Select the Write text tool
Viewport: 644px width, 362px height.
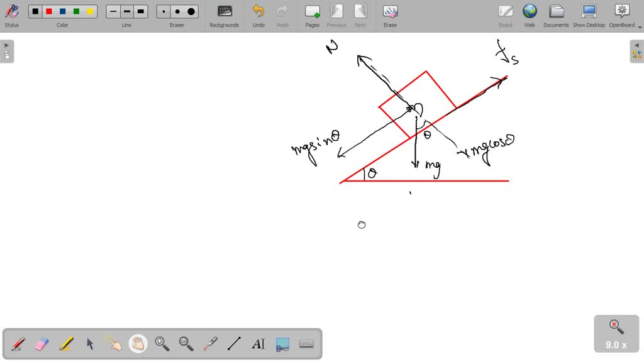click(x=258, y=344)
